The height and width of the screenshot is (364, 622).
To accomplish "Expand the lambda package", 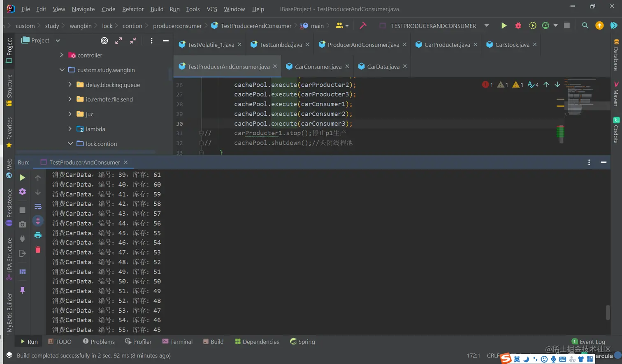I will tap(70, 129).
